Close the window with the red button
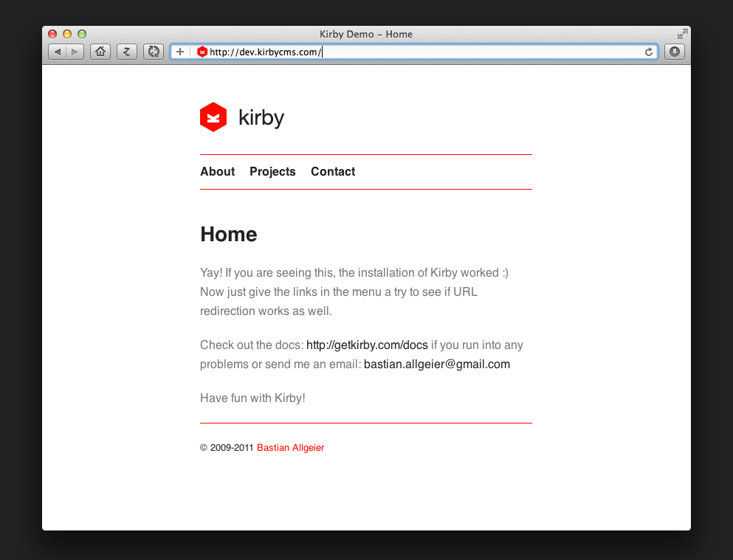 coord(52,34)
